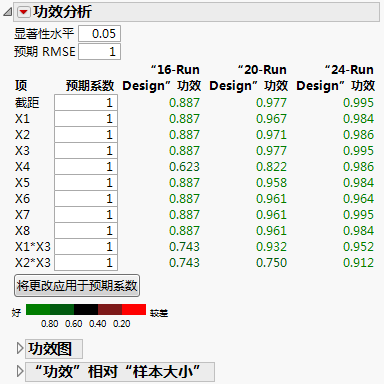The height and width of the screenshot is (384, 384).
Task: Edit the 预期系数 field for X1
Action: [x=86, y=119]
